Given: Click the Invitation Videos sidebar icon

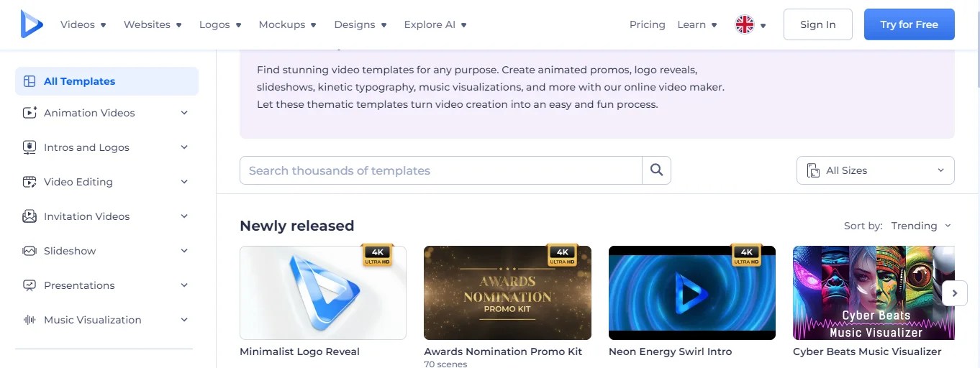Looking at the screenshot, I should pyautogui.click(x=30, y=216).
